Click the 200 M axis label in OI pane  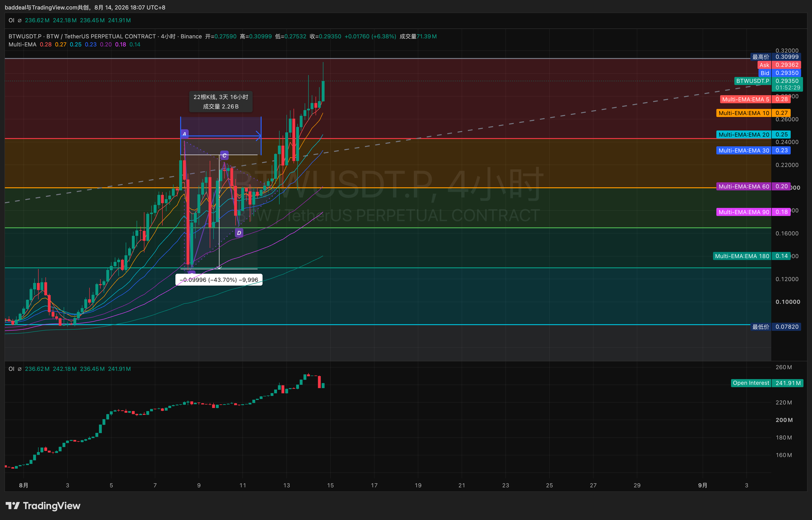[x=784, y=420]
